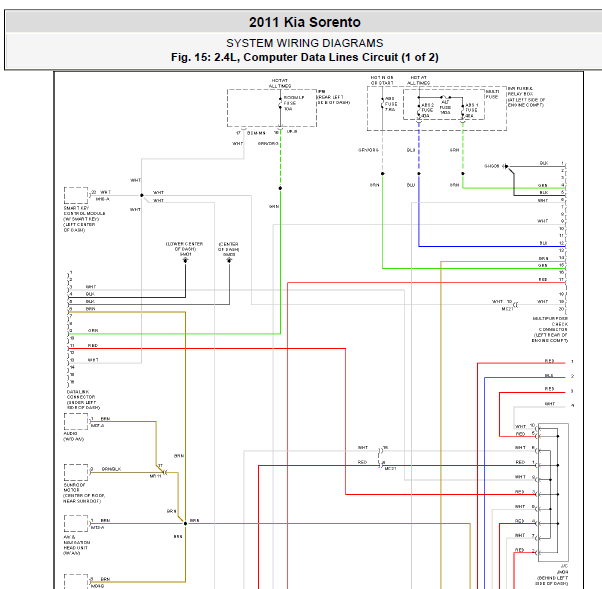Click the Sunroof Motor component label
The image size is (602, 589).
pos(84,493)
